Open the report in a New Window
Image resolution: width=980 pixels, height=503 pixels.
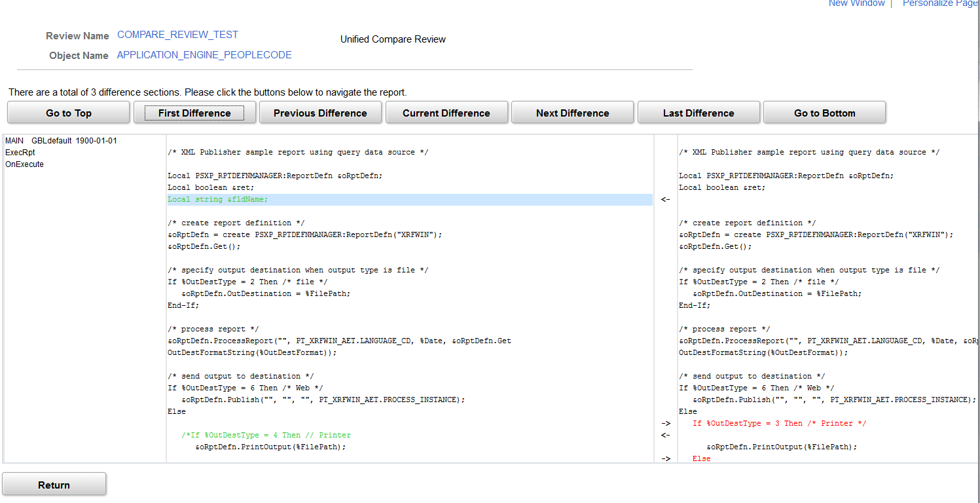pos(856,4)
